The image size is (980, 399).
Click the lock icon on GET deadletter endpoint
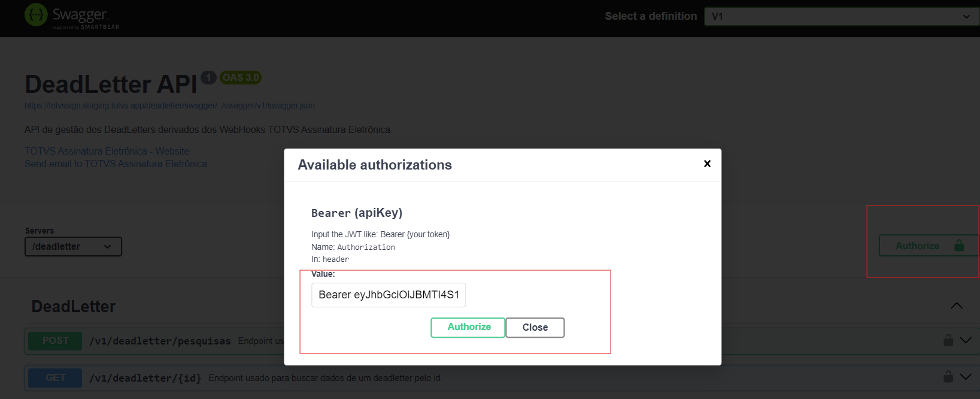coord(948,377)
